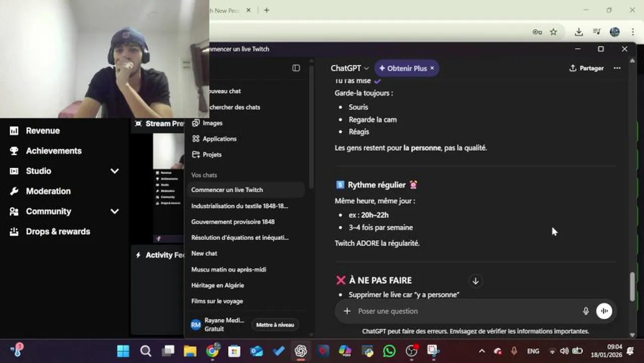
Task: Open Projets in ChatGPT sidebar
Action: [x=212, y=154]
